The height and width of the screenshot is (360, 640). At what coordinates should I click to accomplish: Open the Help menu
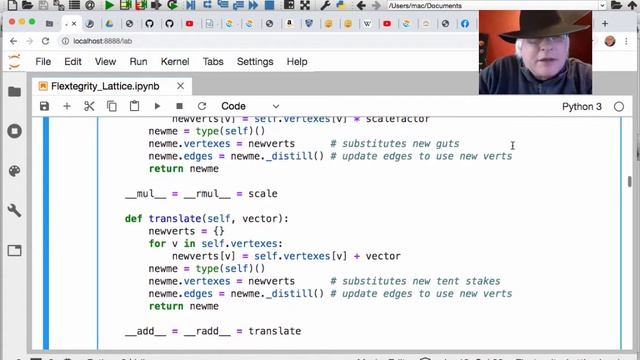(x=297, y=62)
